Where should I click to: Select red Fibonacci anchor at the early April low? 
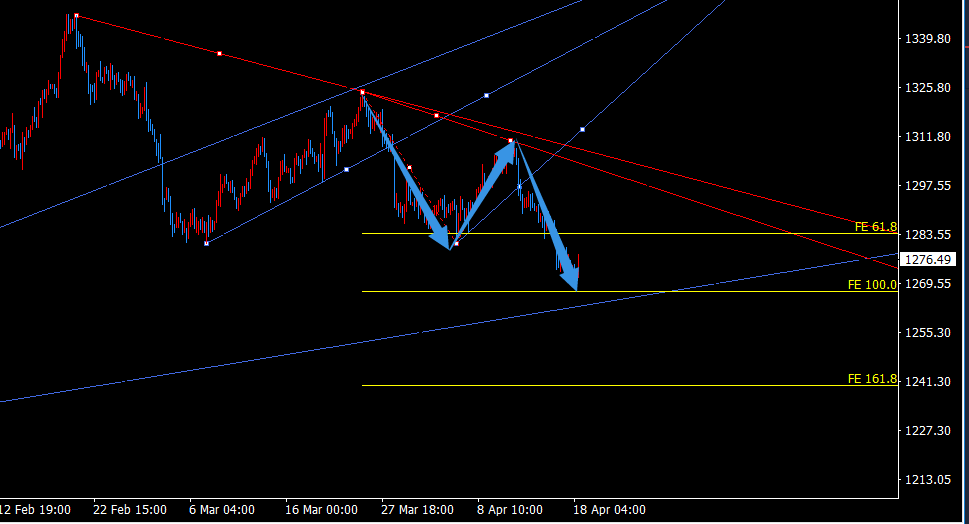pos(457,244)
